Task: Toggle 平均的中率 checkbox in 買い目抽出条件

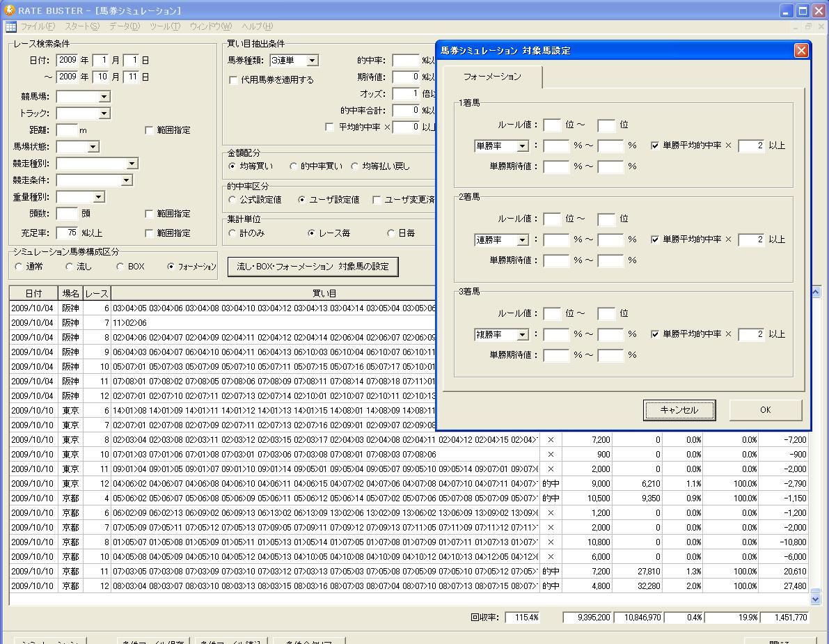Action: [x=329, y=127]
